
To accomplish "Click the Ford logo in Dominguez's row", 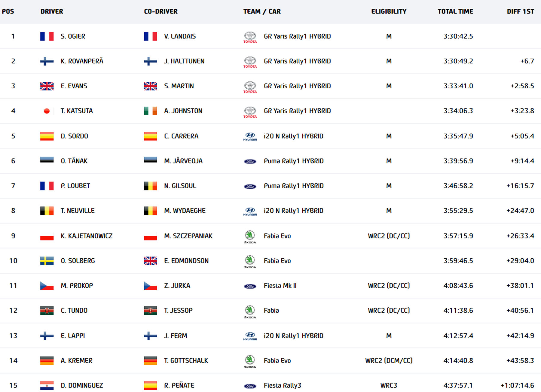I will 250,386.
